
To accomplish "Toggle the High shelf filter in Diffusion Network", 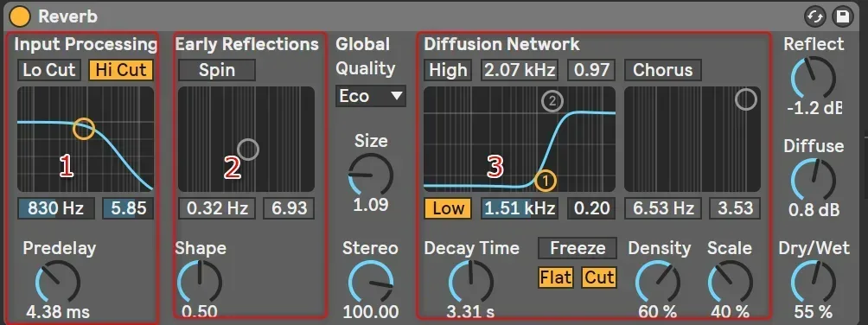I will point(448,70).
